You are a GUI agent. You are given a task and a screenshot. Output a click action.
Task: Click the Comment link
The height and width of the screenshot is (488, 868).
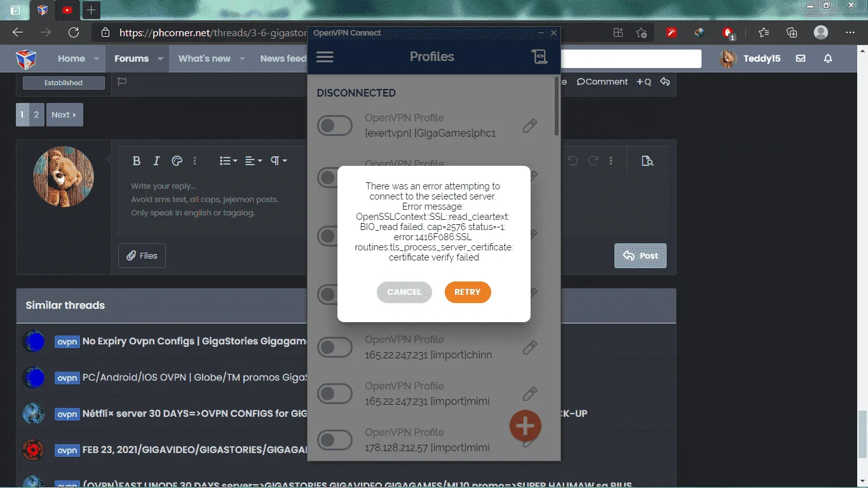tap(602, 81)
